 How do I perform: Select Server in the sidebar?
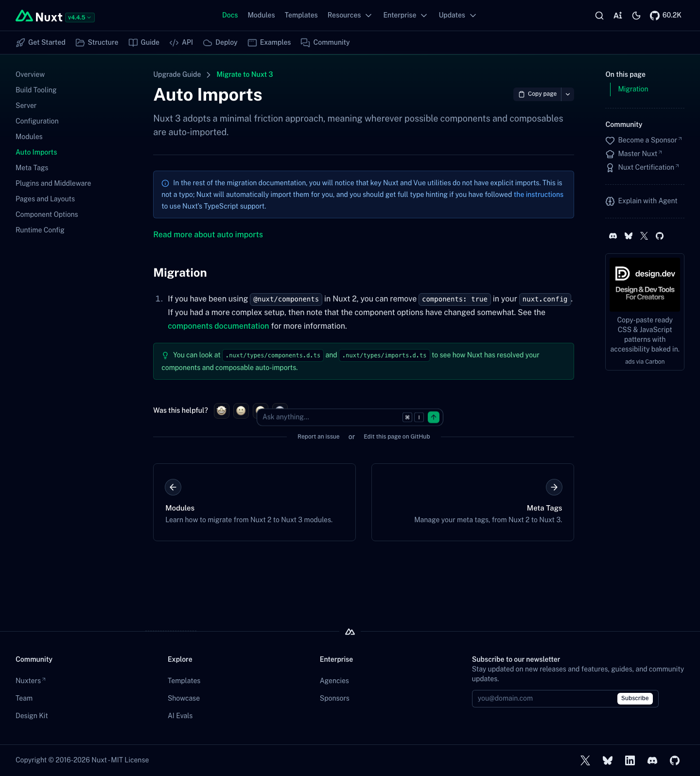tap(26, 106)
